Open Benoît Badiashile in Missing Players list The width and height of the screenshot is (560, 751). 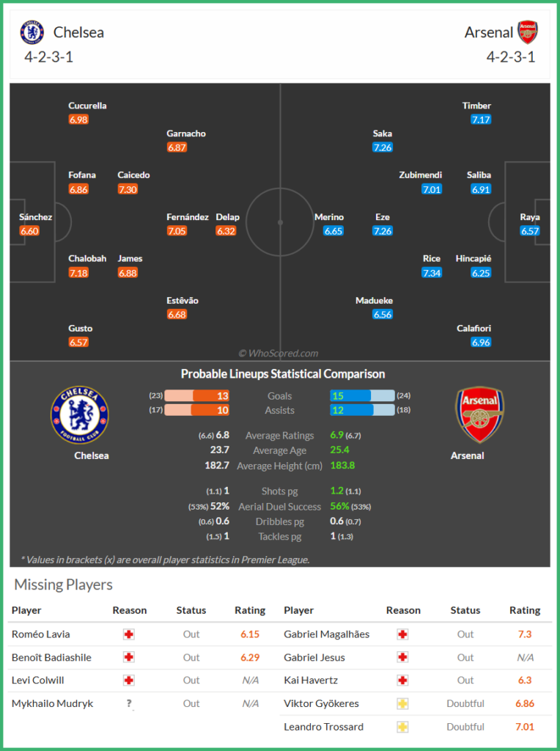(51, 658)
